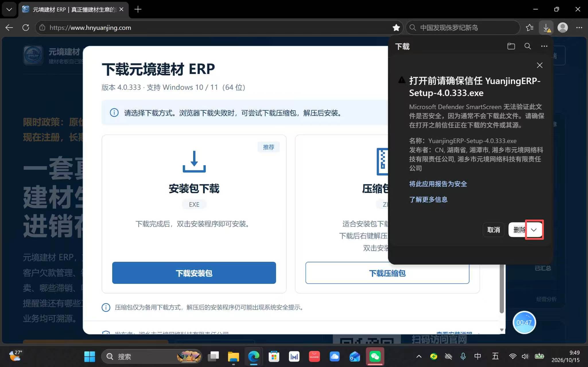
Task: Open the 将此应用报告为安全 link
Action: (x=438, y=184)
